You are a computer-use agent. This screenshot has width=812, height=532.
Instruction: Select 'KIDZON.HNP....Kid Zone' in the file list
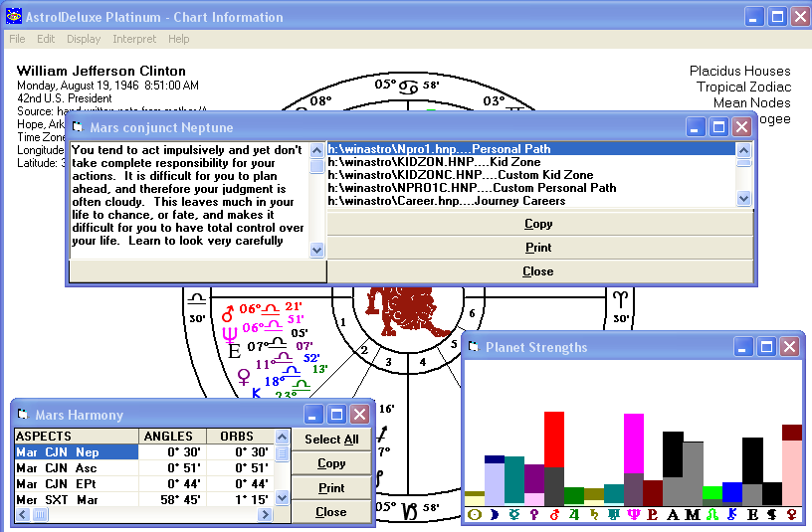pos(531,162)
